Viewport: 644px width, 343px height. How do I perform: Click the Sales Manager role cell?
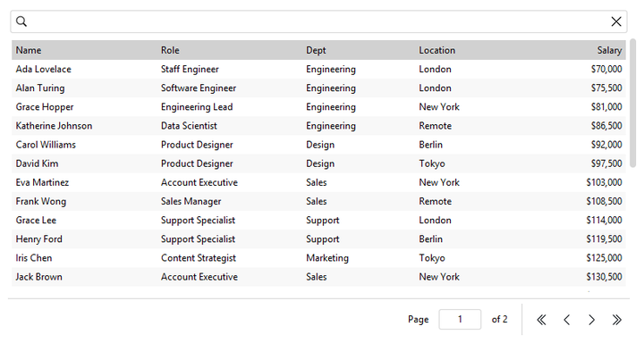click(x=229, y=201)
